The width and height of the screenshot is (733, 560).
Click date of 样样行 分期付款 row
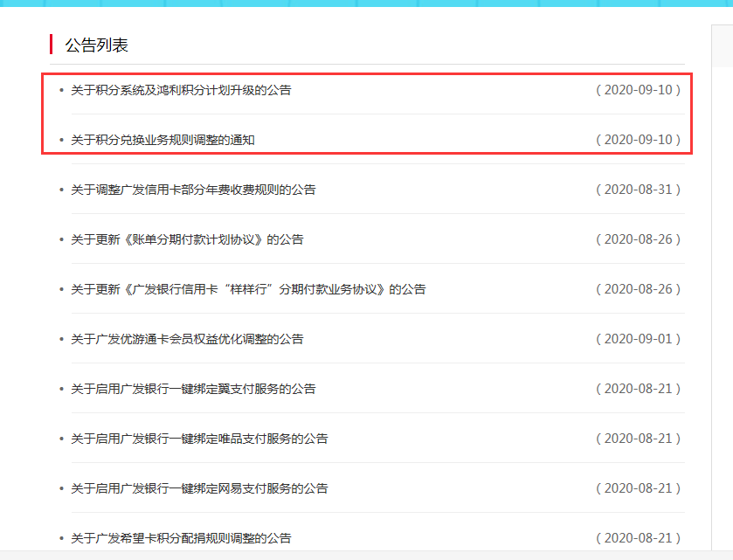click(x=638, y=289)
